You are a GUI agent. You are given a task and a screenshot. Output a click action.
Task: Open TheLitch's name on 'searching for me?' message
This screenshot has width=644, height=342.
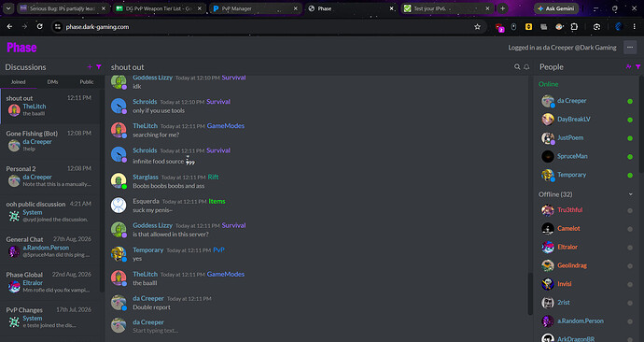[145, 126]
